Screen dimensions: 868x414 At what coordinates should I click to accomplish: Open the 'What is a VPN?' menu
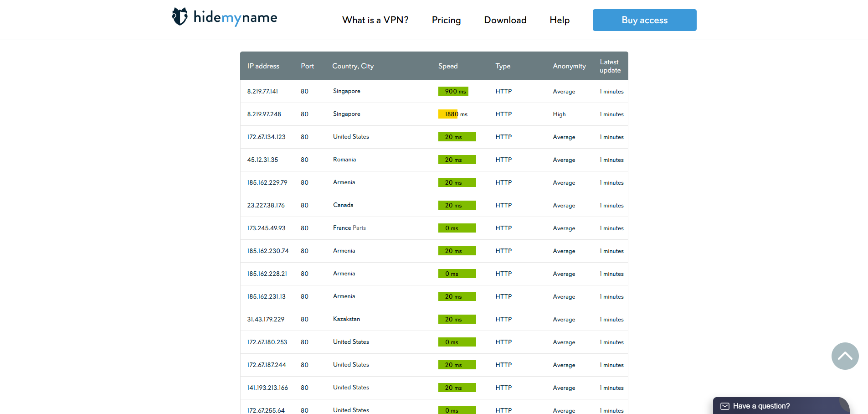click(x=375, y=20)
